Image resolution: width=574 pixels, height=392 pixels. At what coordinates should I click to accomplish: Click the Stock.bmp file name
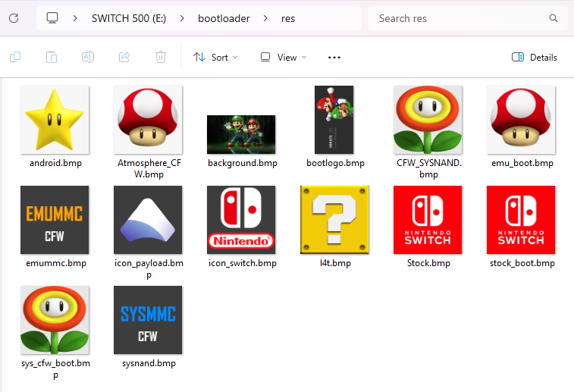pos(428,263)
